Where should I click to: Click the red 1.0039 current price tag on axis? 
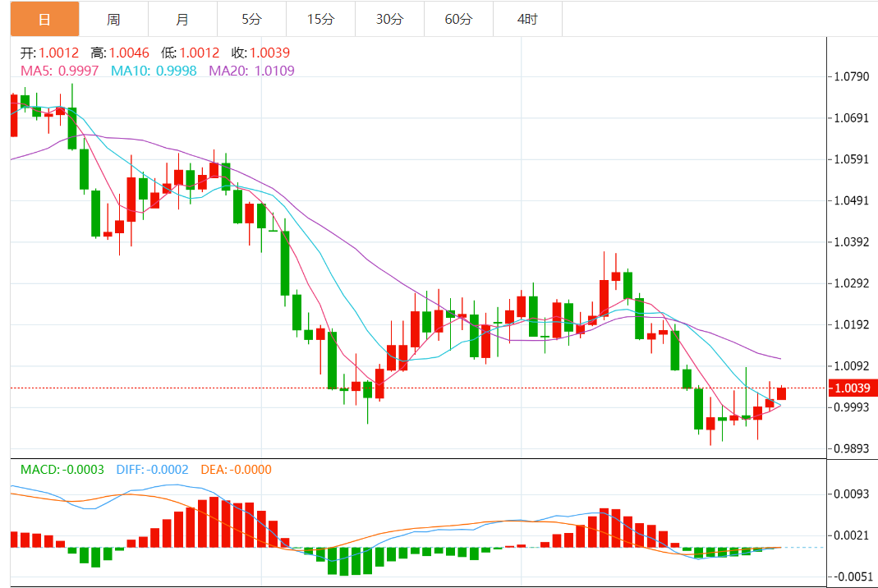pos(853,388)
